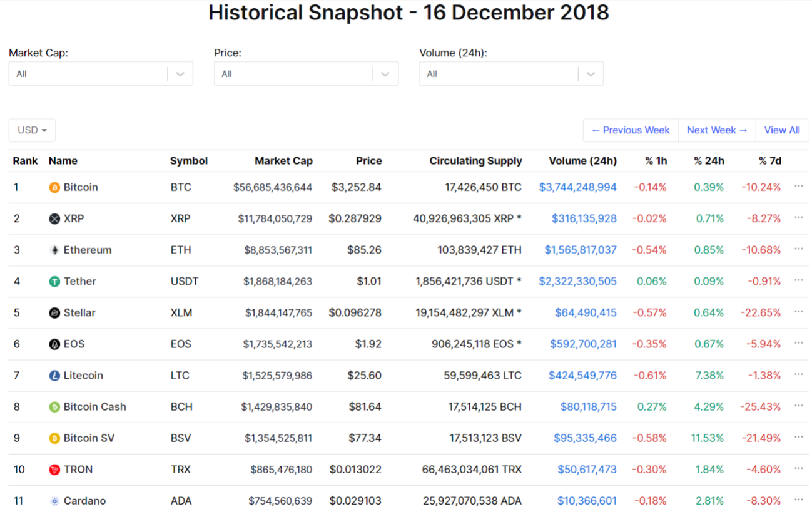The image size is (812, 514).
Task: Open the EOS name link
Action: click(74, 344)
